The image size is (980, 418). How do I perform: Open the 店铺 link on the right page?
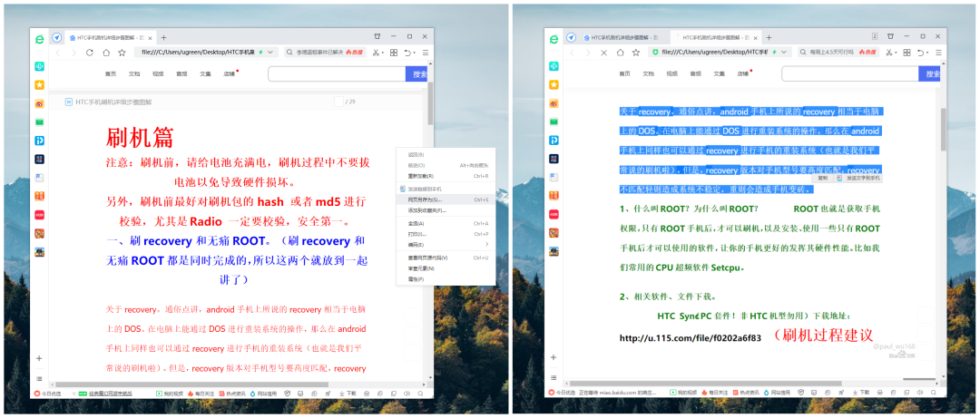(x=742, y=73)
